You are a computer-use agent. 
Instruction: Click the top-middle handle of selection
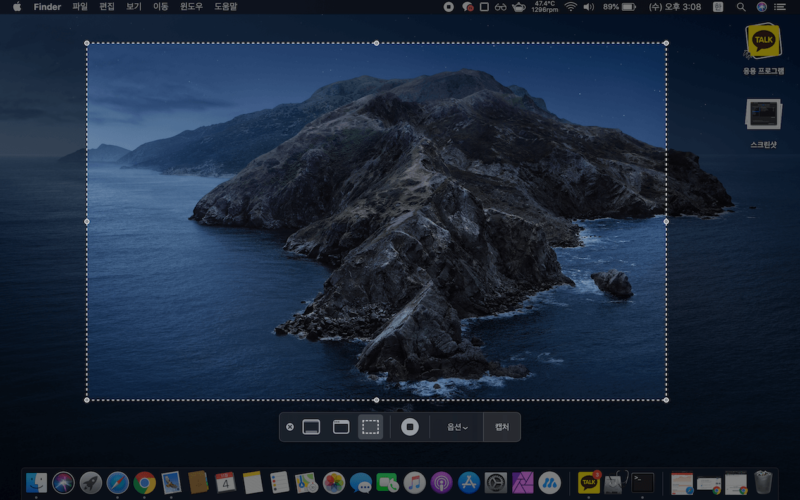(377, 43)
